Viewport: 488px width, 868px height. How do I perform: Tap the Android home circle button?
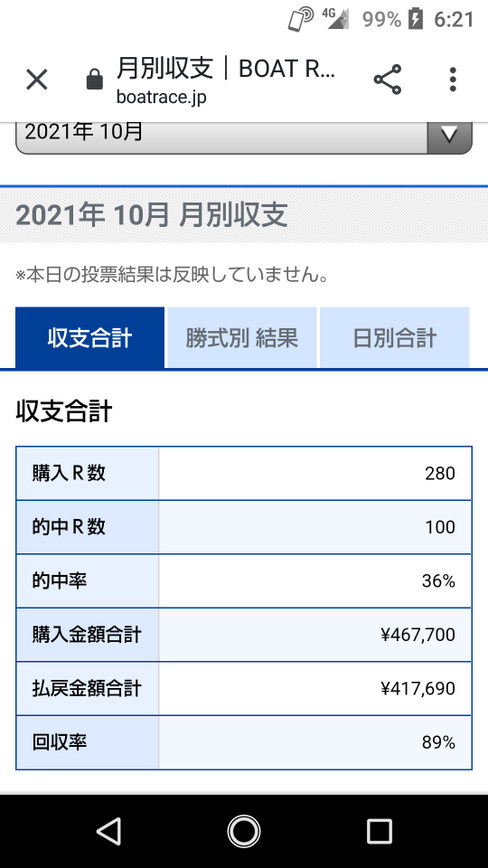243,831
